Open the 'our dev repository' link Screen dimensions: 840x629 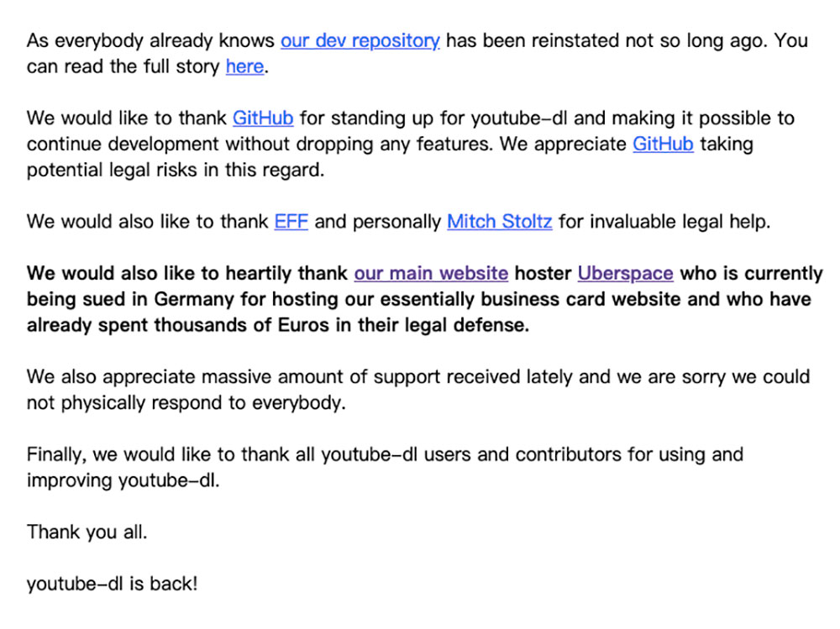360,40
